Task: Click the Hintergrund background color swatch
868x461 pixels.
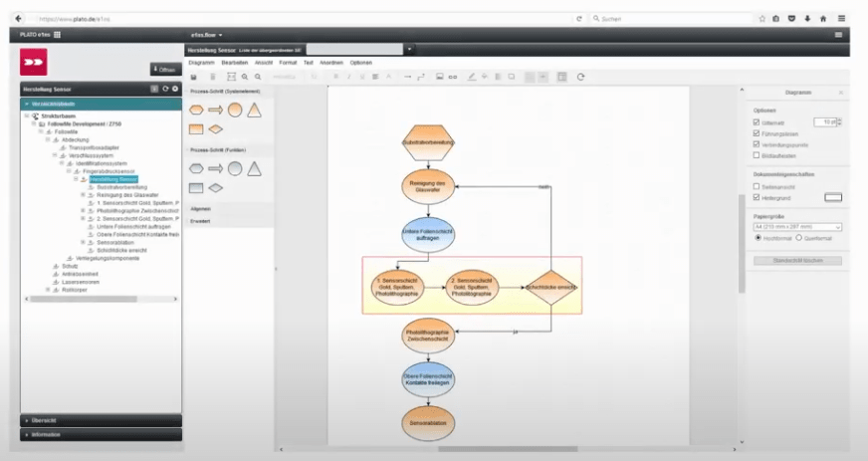Action: click(x=833, y=197)
